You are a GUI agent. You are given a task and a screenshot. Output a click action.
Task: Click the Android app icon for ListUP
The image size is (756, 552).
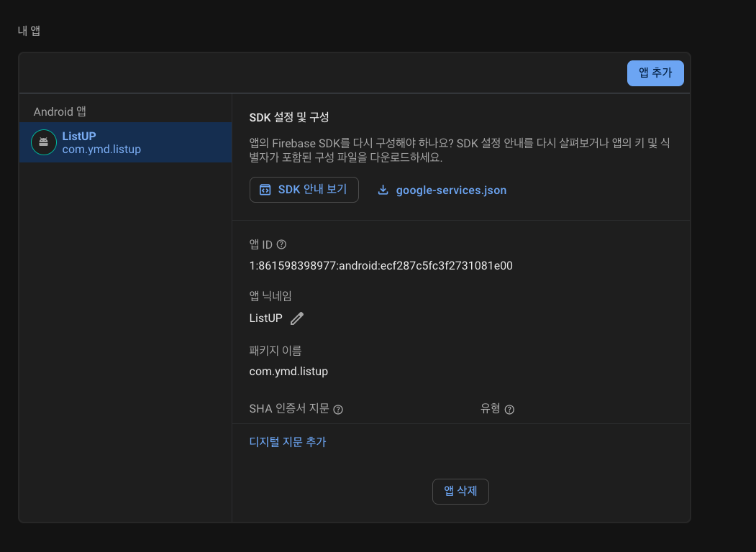[x=43, y=142]
